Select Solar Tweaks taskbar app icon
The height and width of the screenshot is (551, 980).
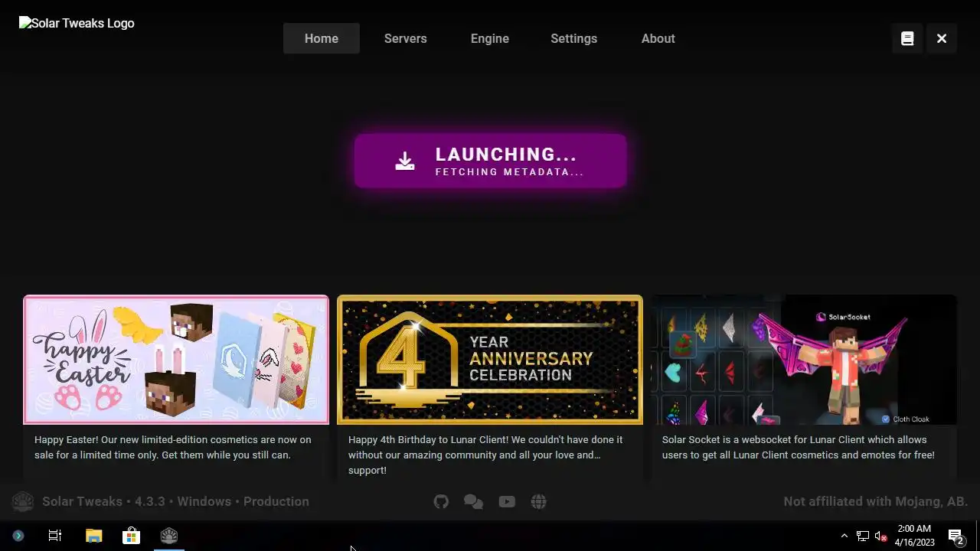(169, 536)
